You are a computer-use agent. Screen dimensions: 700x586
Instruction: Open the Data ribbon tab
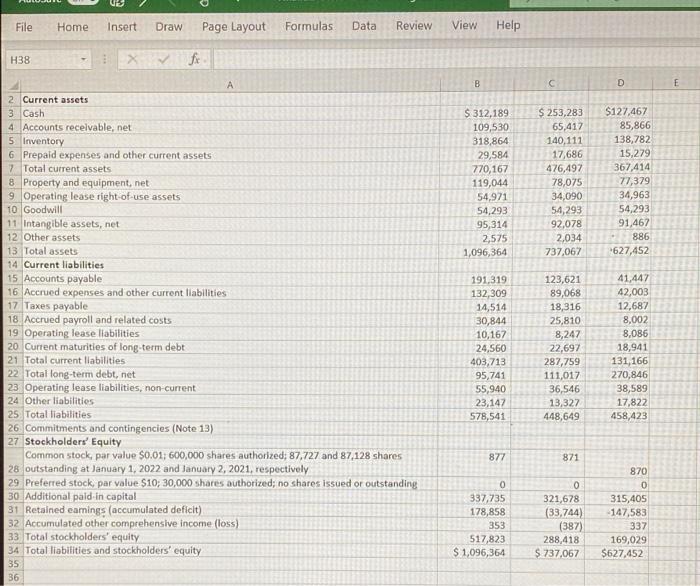pos(364,26)
